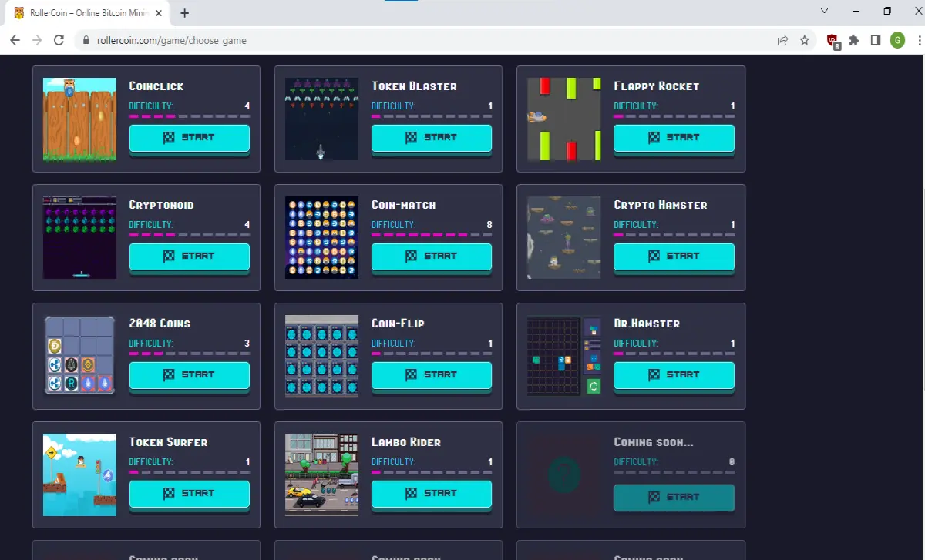Open the green profile avatar
Viewport: 925px width, 560px height.
(897, 40)
